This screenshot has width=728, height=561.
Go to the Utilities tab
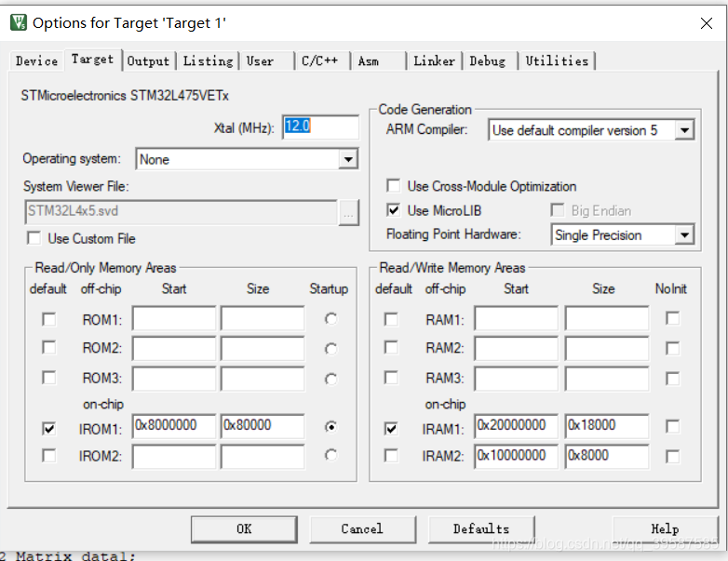[x=557, y=60]
